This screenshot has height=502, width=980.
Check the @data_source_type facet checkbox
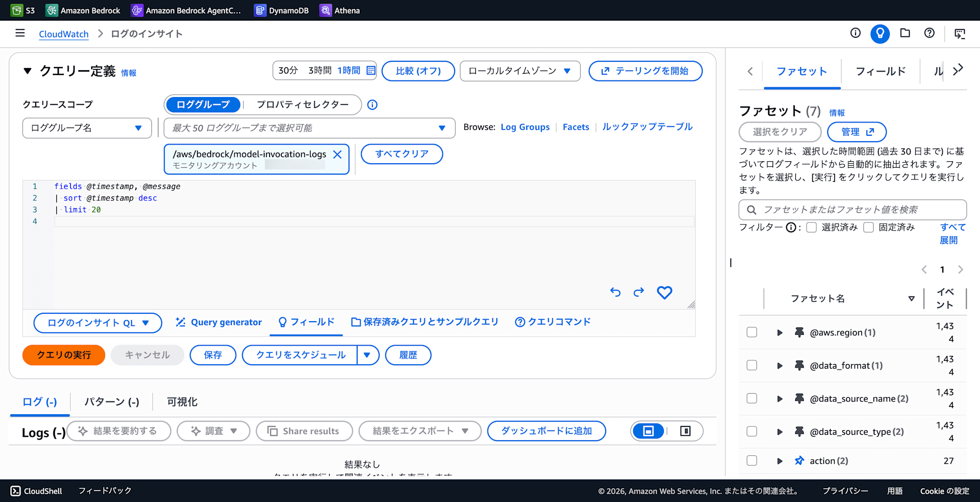752,431
